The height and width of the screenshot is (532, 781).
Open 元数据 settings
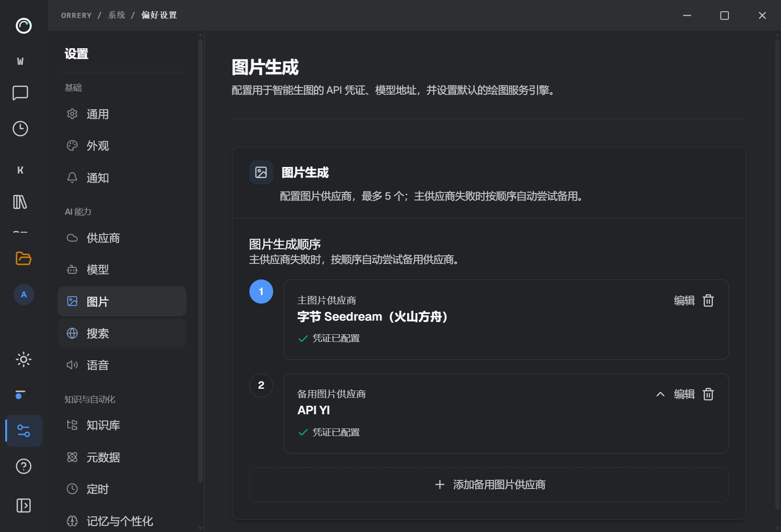(122, 457)
